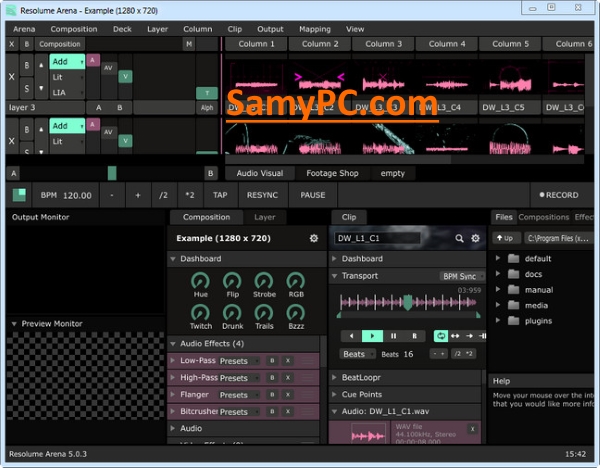Collapse composition Dashboard section
This screenshot has height=468, width=600.
tap(173, 259)
